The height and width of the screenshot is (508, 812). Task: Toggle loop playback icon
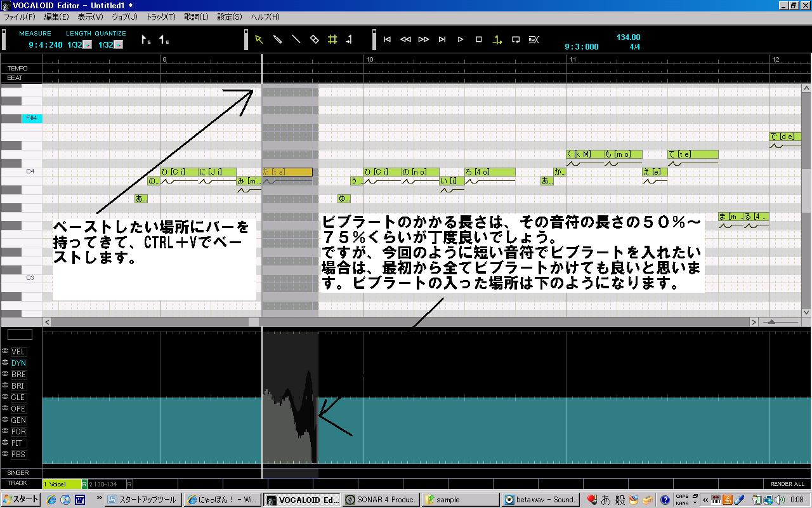[516, 39]
